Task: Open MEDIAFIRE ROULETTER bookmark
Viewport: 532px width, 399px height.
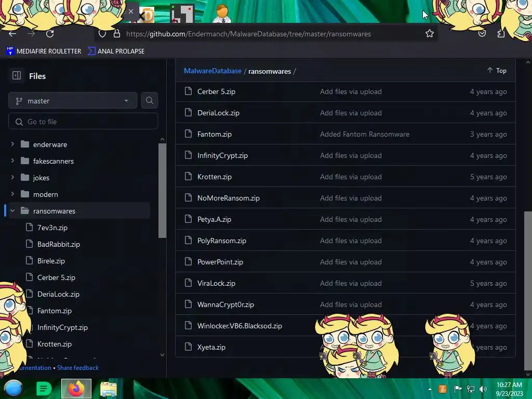Action: click(x=44, y=51)
